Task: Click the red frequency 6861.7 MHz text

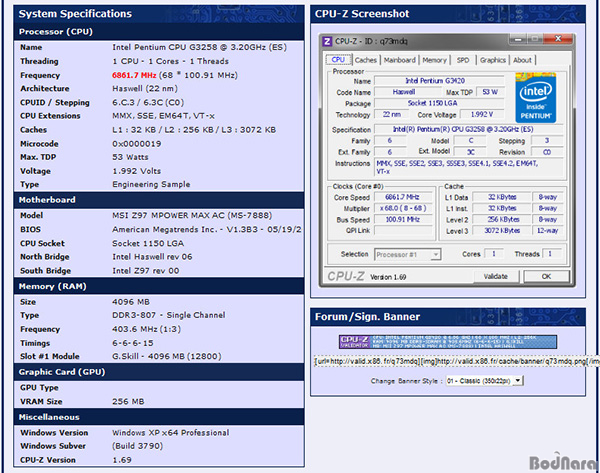Action: point(134,75)
